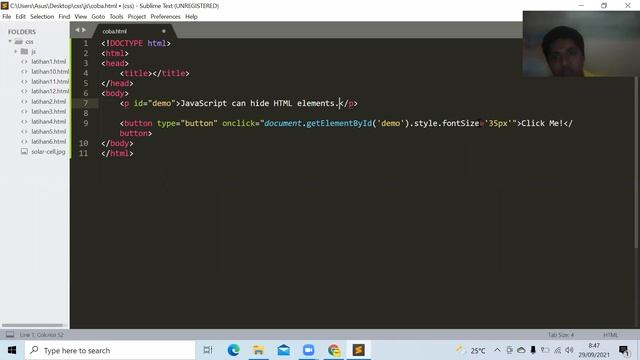Open latihan3.html from the sidebar
The width and height of the screenshot is (640, 360).
(49, 111)
